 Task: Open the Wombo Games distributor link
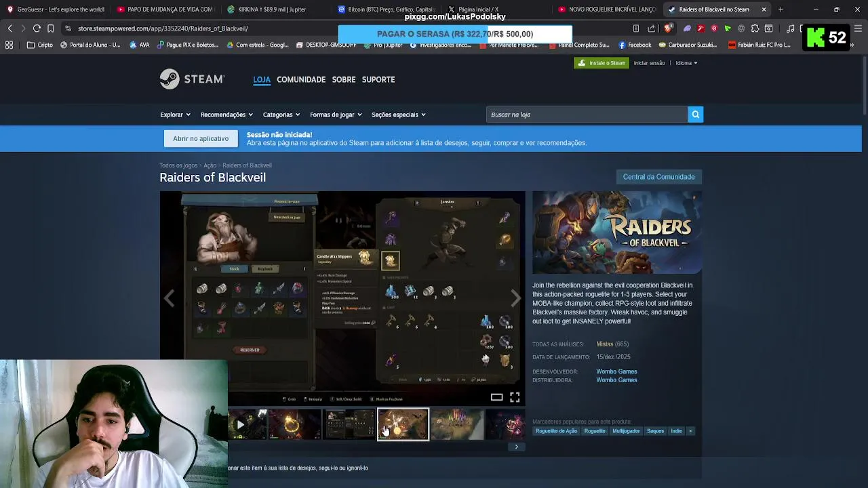[616, 380]
